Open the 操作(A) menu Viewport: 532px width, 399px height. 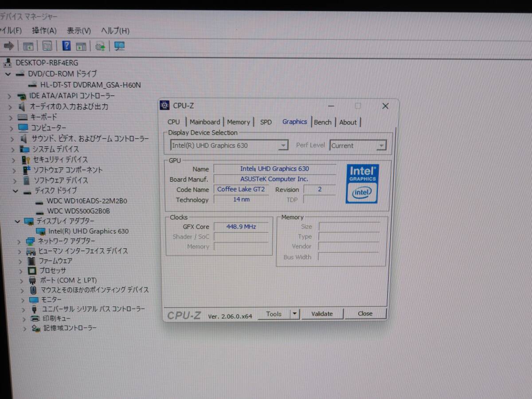tap(44, 31)
